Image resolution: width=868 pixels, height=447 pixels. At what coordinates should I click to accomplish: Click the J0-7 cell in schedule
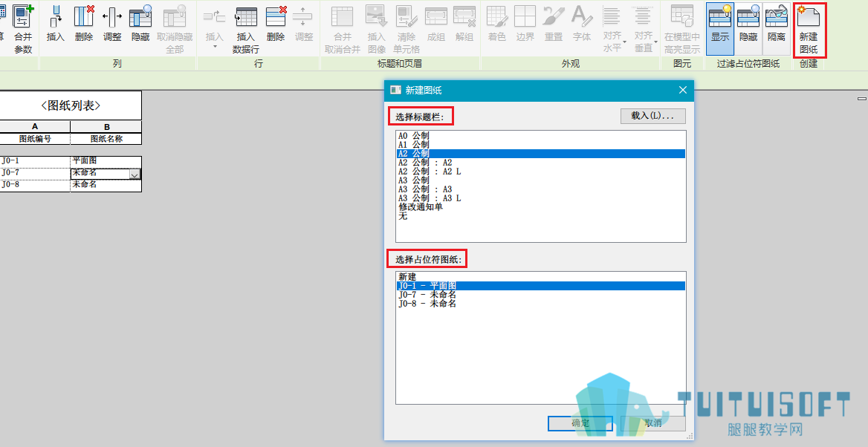35,173
